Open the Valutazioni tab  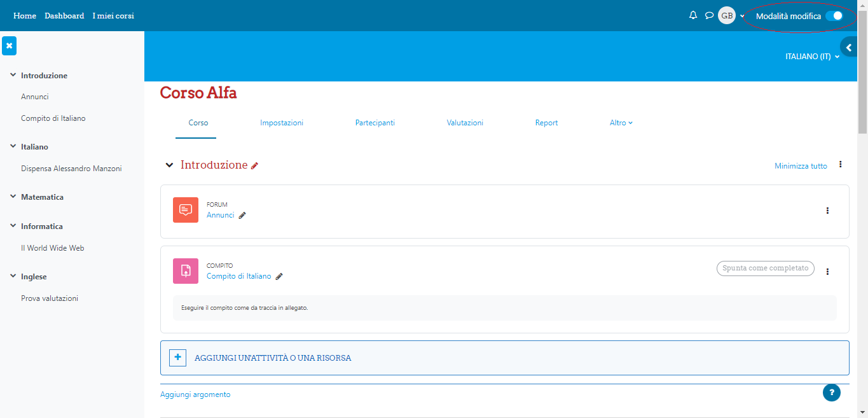[465, 123]
